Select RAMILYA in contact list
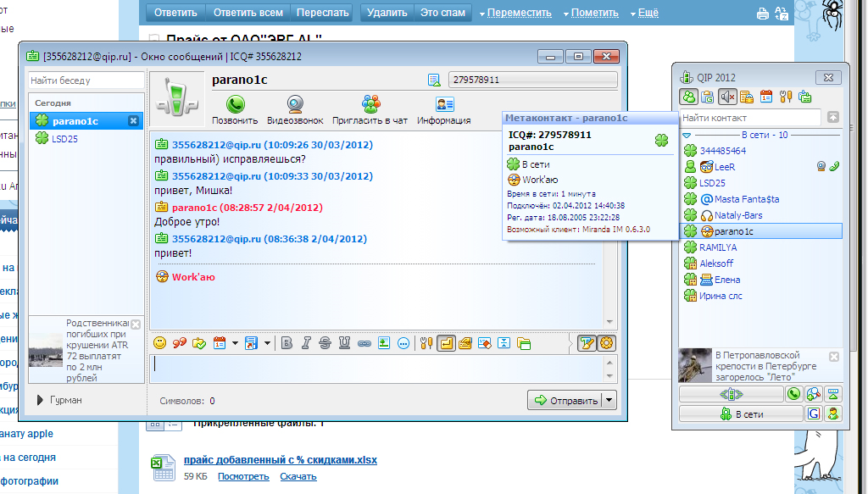This screenshot has height=494, width=868. (x=761, y=247)
